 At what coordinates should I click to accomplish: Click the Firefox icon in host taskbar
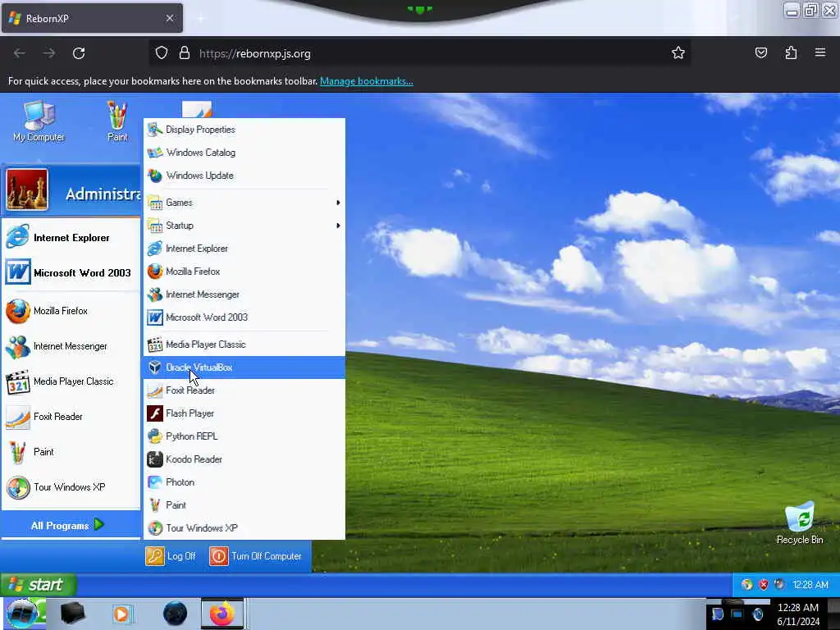click(222, 614)
